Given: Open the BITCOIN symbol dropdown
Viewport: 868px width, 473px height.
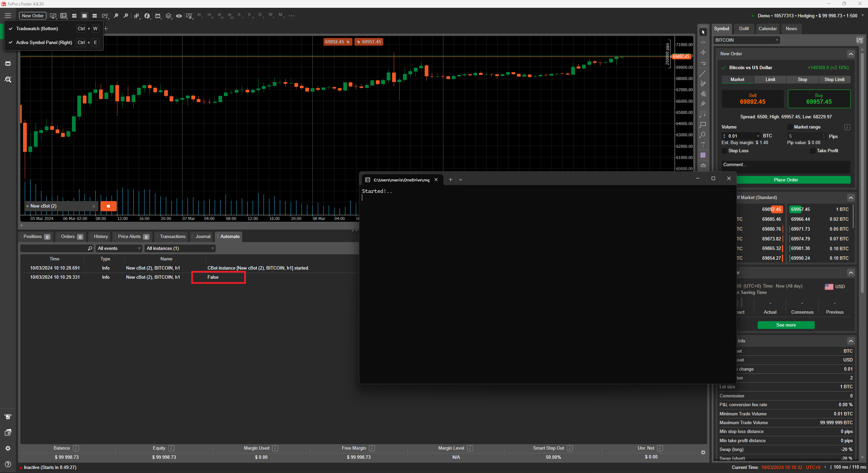Looking at the screenshot, I should (747, 40).
